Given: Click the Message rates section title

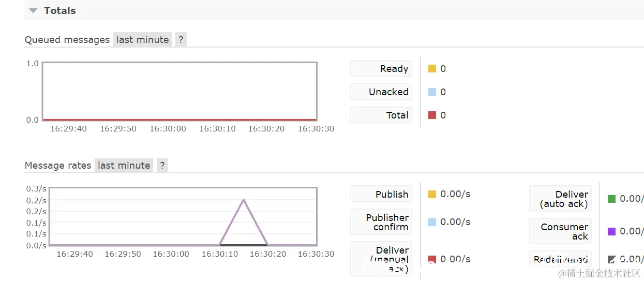Looking at the screenshot, I should tap(58, 166).
